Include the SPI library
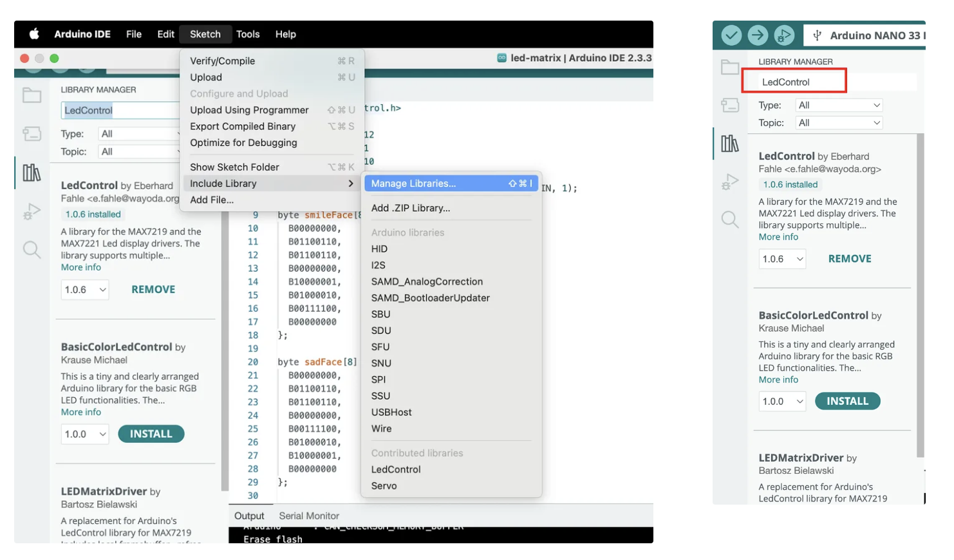This screenshot has width=954, height=560. coord(451,380)
